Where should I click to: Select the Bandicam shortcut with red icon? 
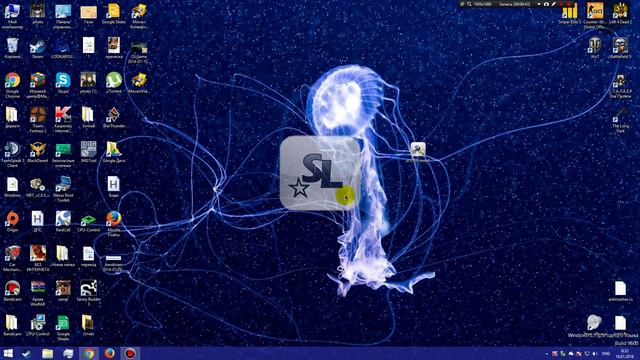[12, 291]
